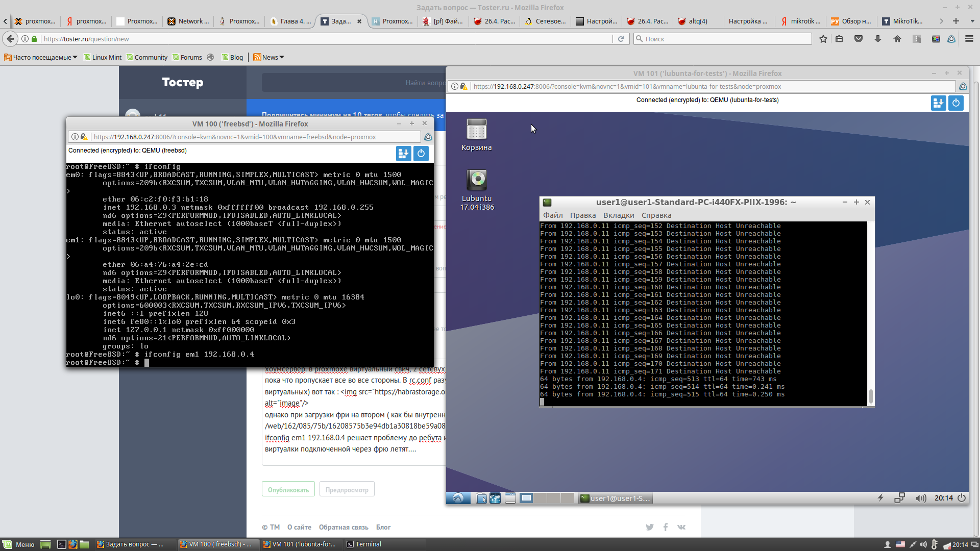Open 'Часто посещаемые' bookmarks dropdown

pos(41,57)
